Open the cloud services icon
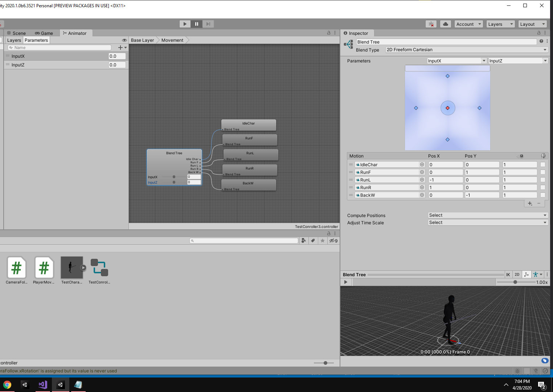 tap(446, 24)
